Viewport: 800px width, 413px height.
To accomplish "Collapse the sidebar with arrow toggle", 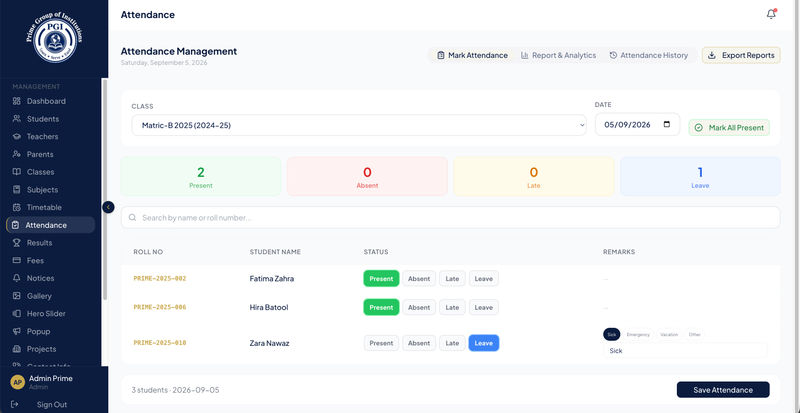I will (108, 207).
